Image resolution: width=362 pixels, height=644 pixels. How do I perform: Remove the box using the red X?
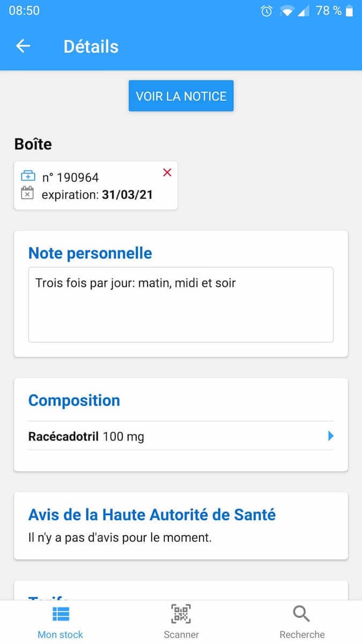[x=167, y=172]
